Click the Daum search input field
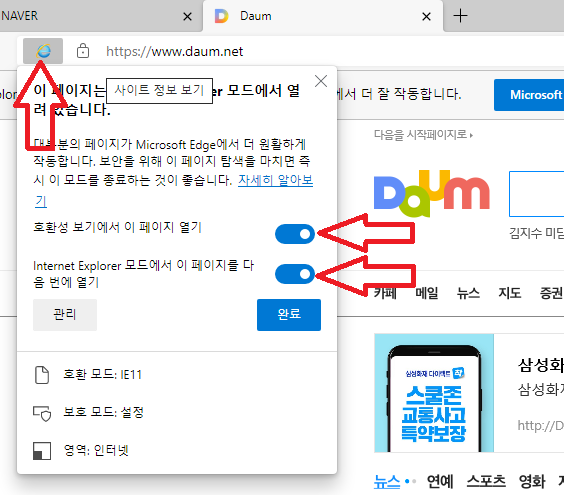 pos(536,194)
